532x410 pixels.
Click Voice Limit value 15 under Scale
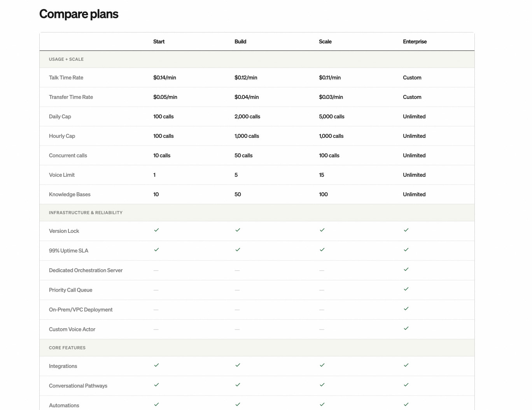point(322,175)
